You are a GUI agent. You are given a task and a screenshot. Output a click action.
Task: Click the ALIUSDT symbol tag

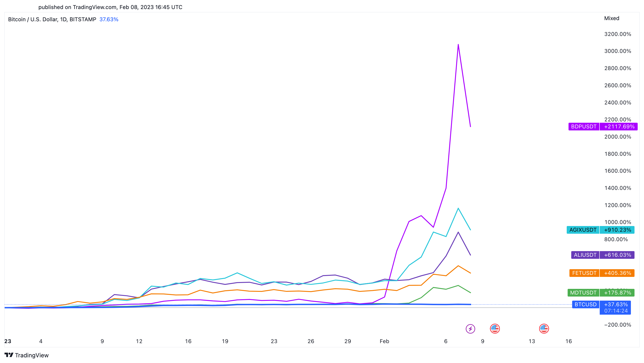(x=585, y=255)
